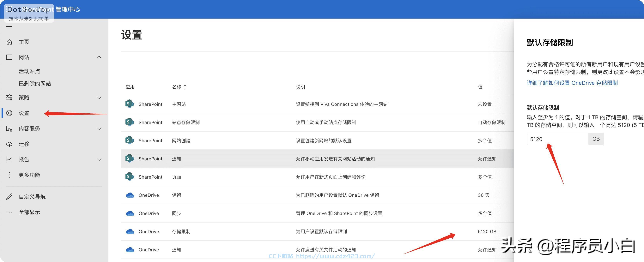Click the 5120 storage limit input field
644x262 pixels.
coord(557,139)
